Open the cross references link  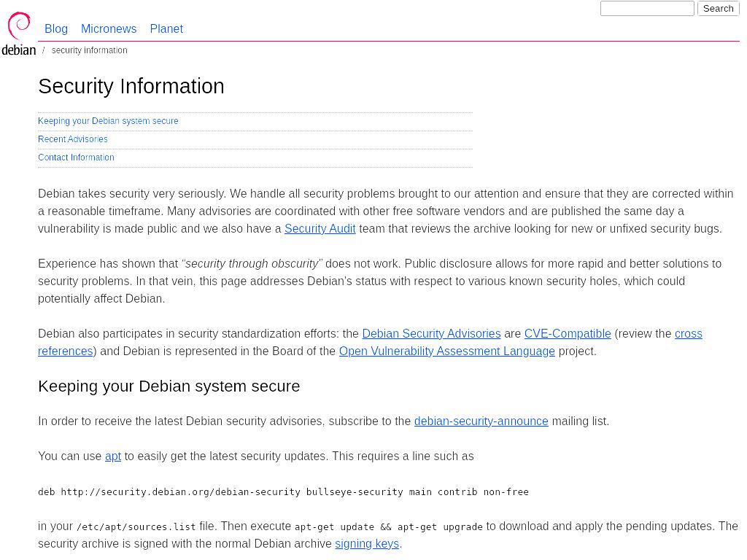pos(689,333)
